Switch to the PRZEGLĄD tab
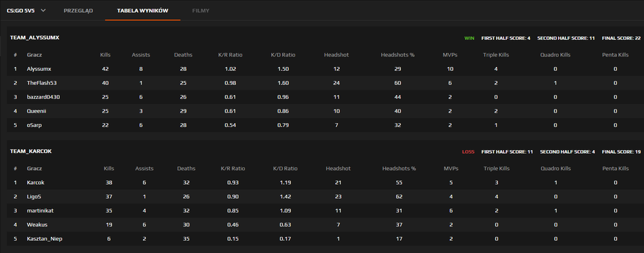 point(78,10)
